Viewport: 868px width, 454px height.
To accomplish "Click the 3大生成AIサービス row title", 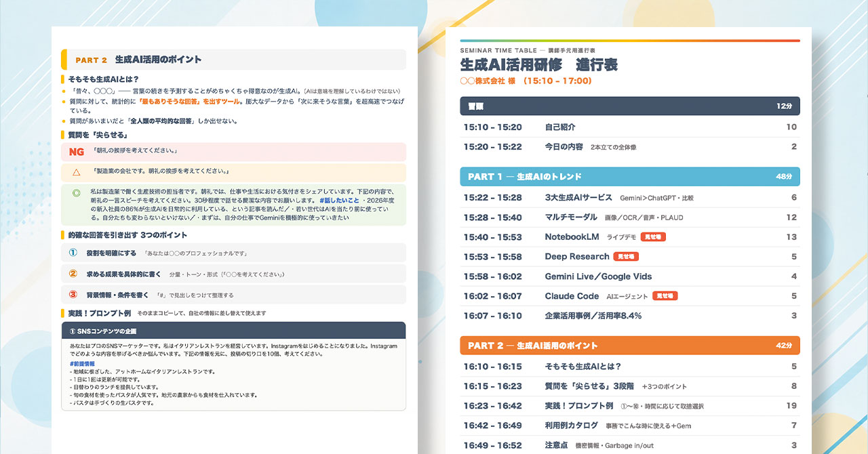I will pos(578,198).
